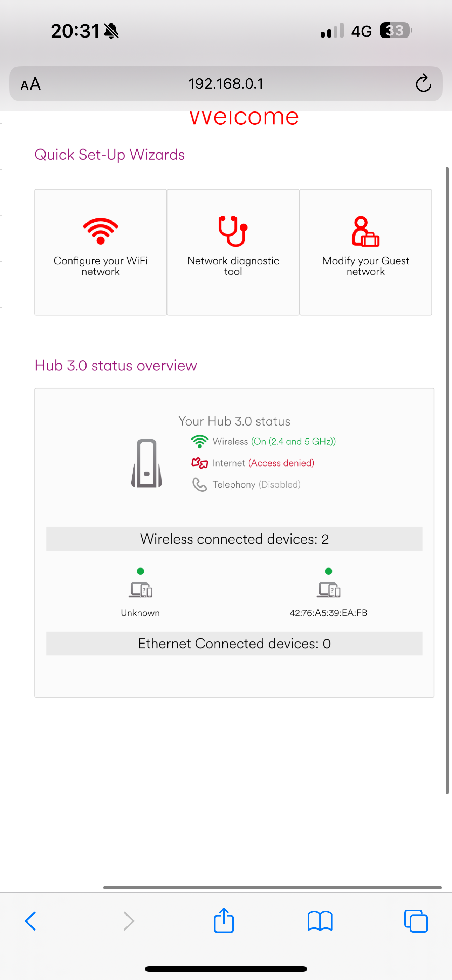Click the grey Telephony phone icon
Screen dimensions: 452x980
point(199,485)
